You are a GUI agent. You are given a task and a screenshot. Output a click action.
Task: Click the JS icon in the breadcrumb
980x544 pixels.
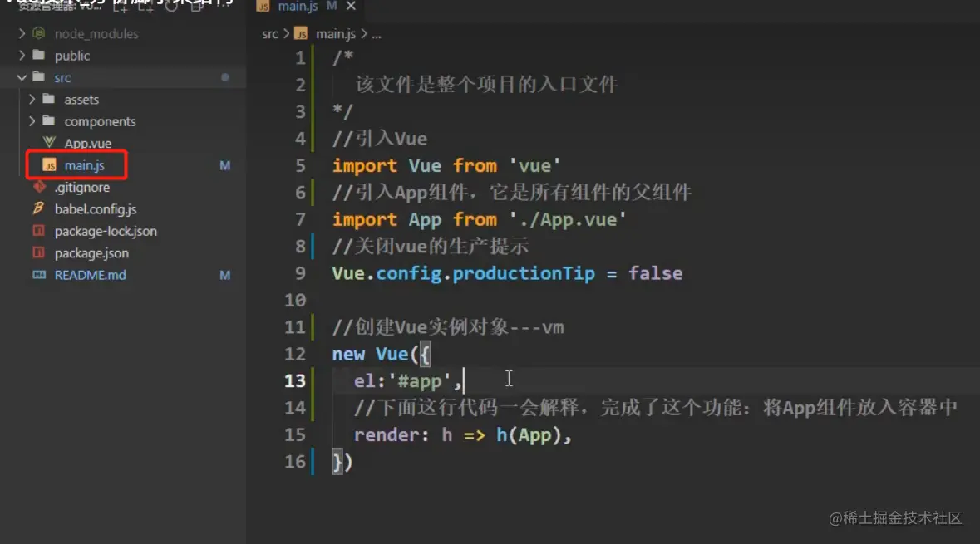pyautogui.click(x=301, y=33)
